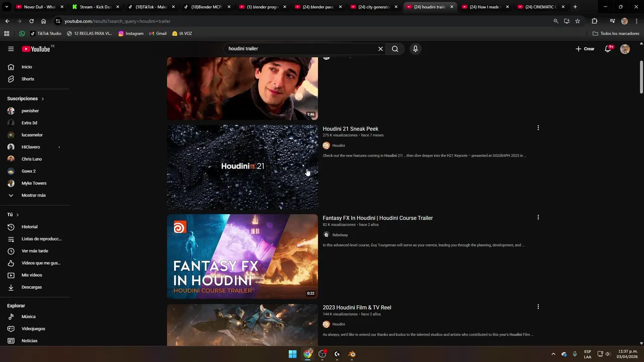
Task: Play the Houdini 21 thumbnail
Action: coord(243,167)
